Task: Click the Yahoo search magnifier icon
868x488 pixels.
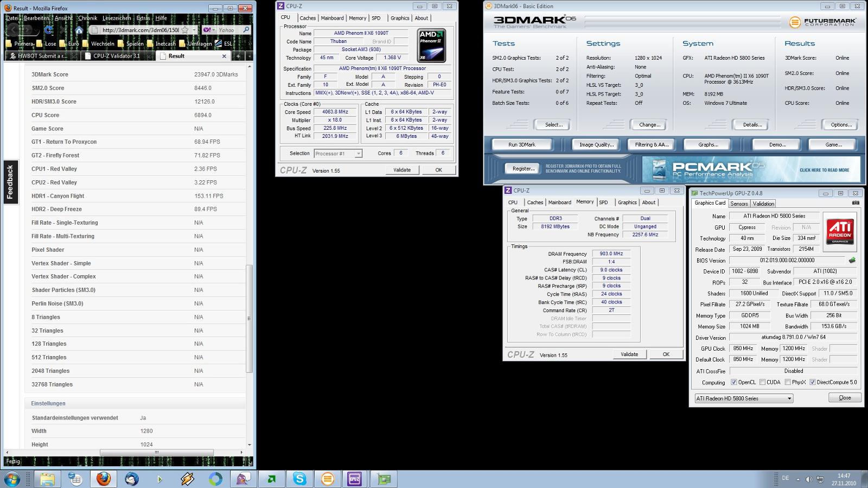Action: point(246,30)
